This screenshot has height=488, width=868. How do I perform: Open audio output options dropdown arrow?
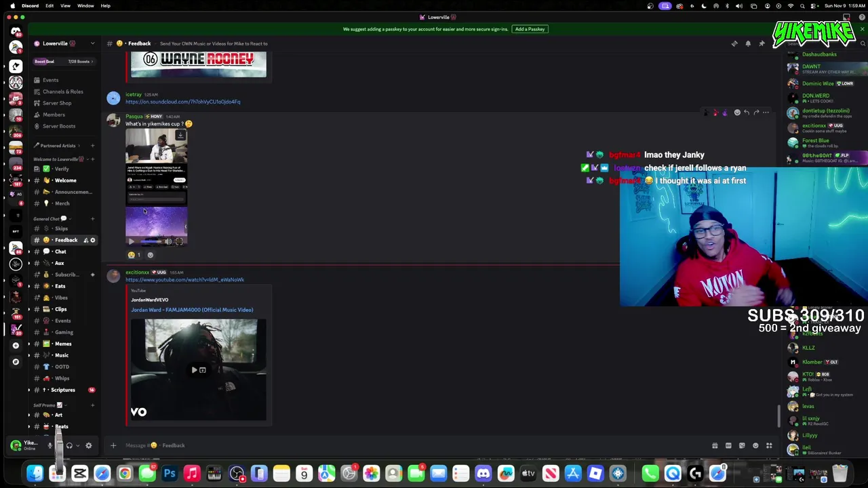77,445
